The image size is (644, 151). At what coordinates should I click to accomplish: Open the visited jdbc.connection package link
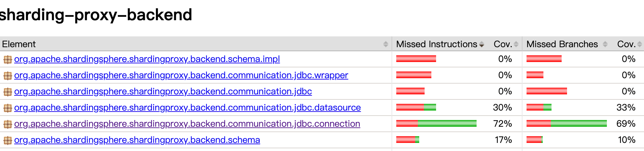coord(187,124)
